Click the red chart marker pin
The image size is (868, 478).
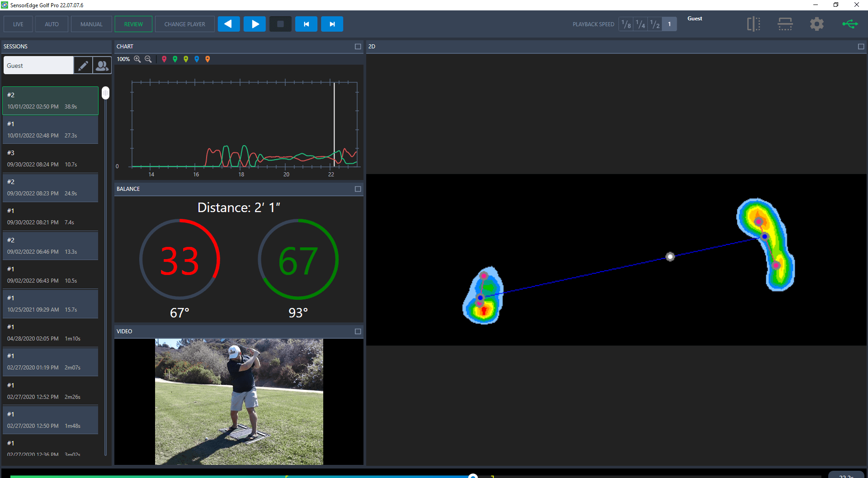[x=164, y=59]
